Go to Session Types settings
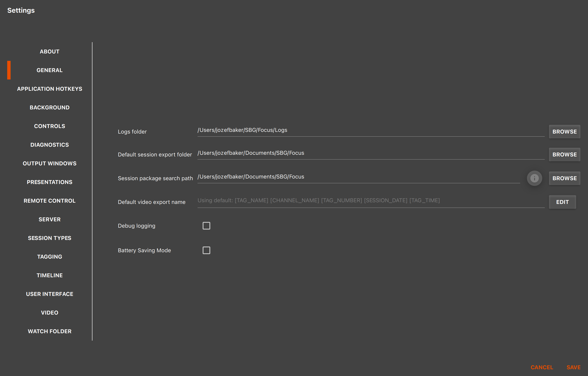 click(x=50, y=238)
